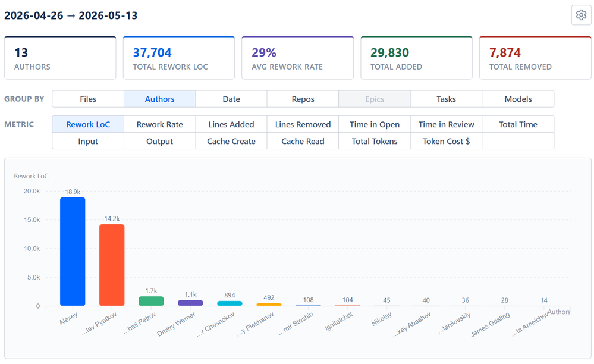Switch grouping to Repos
The height and width of the screenshot is (364, 594).
[x=303, y=99]
